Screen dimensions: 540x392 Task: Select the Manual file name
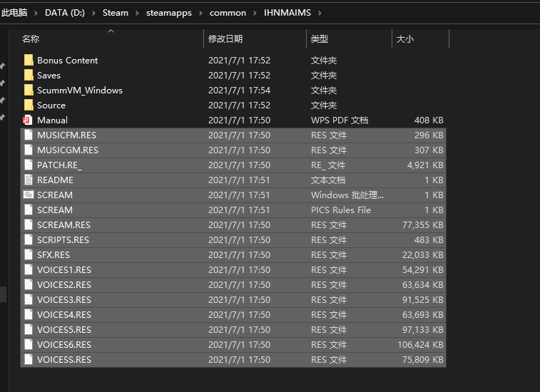pyautogui.click(x=52, y=120)
